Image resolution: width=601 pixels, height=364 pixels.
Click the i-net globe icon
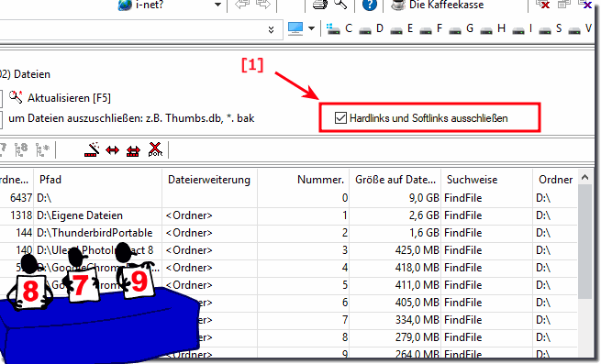[125, 5]
